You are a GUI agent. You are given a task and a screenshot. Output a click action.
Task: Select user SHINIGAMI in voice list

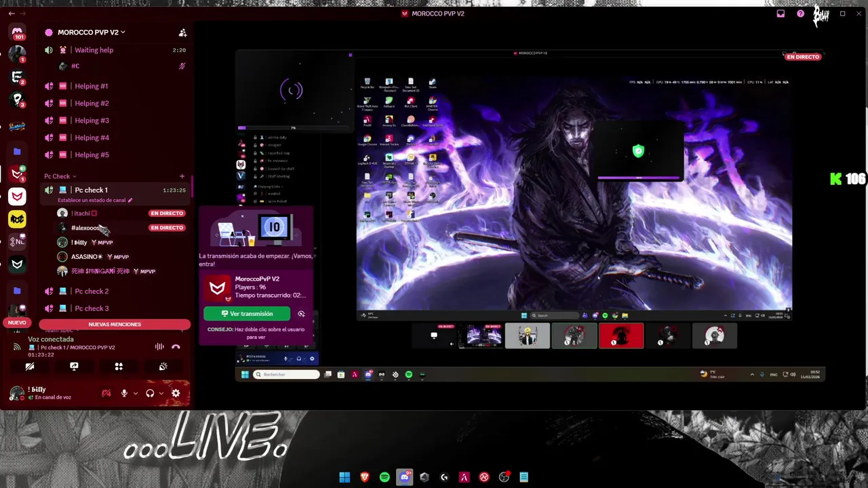[x=106, y=271]
